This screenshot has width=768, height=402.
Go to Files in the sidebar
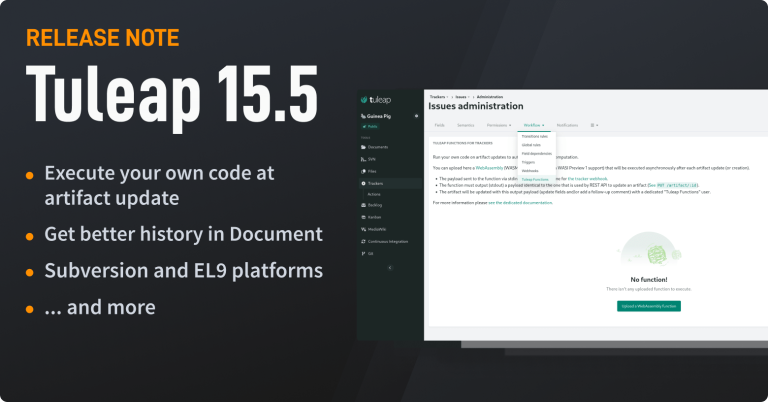[373, 171]
